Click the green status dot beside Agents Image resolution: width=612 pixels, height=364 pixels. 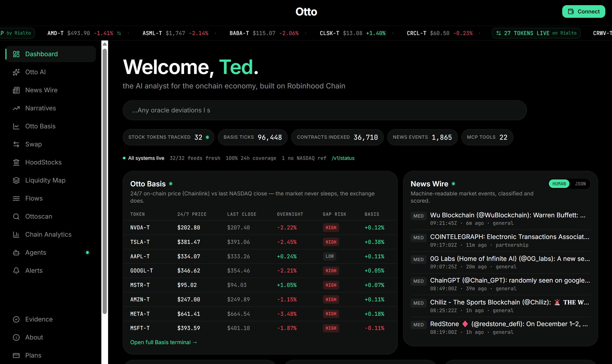(x=87, y=253)
